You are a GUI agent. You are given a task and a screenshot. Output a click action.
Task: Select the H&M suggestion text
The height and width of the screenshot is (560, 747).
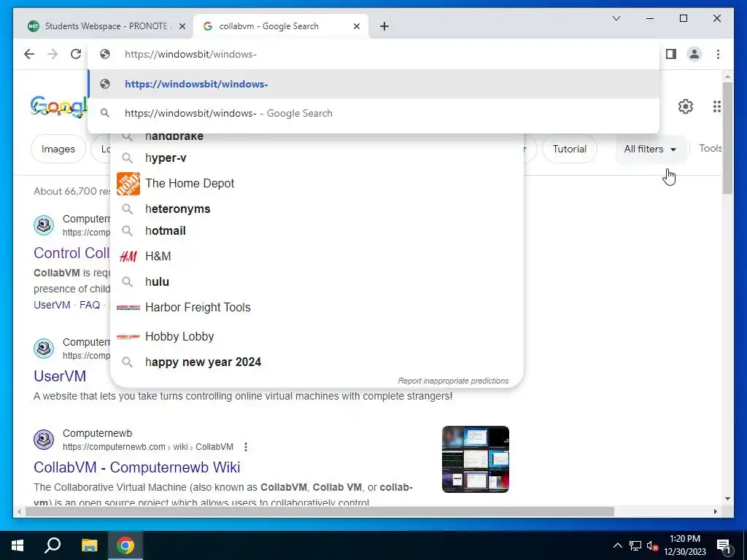click(x=158, y=256)
